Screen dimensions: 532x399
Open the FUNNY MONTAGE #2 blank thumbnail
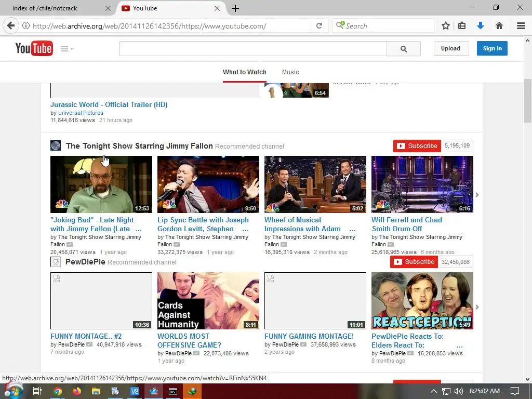[x=101, y=301]
